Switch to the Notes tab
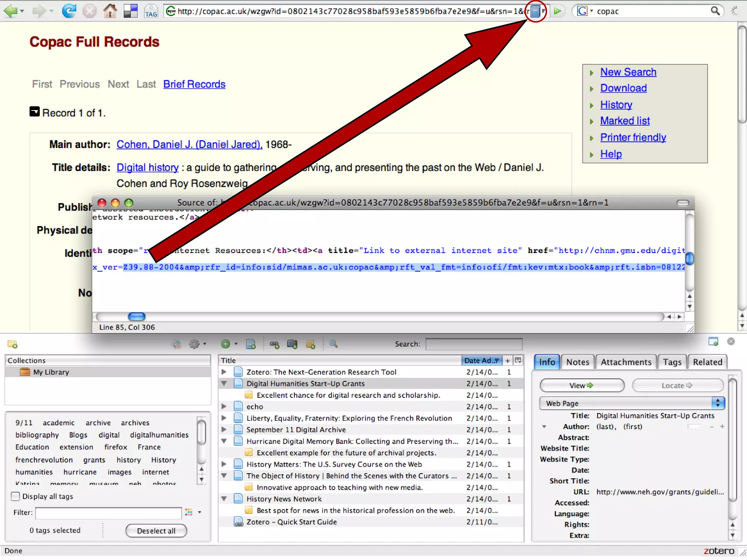747x560 pixels. (x=577, y=362)
